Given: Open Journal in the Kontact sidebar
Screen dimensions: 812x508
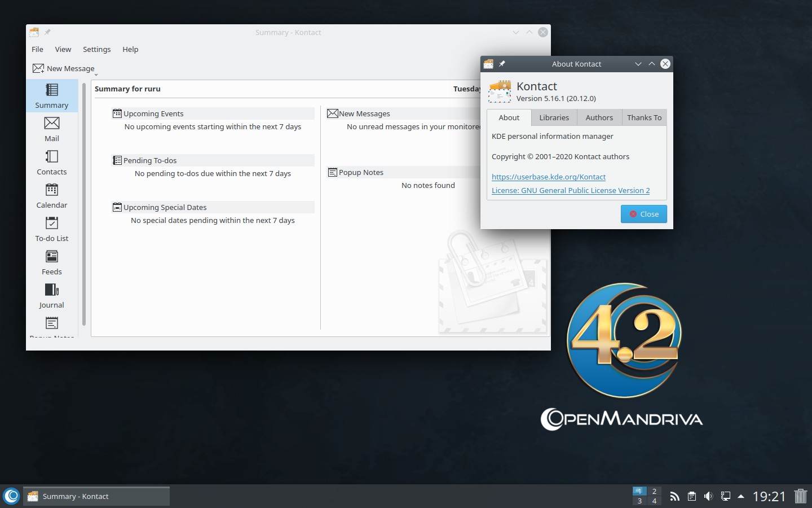Looking at the screenshot, I should [x=51, y=296].
